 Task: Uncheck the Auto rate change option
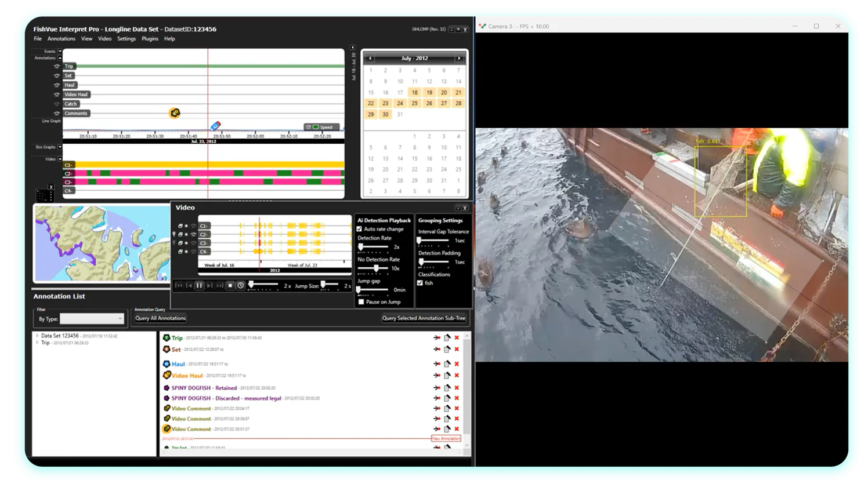pyautogui.click(x=360, y=229)
